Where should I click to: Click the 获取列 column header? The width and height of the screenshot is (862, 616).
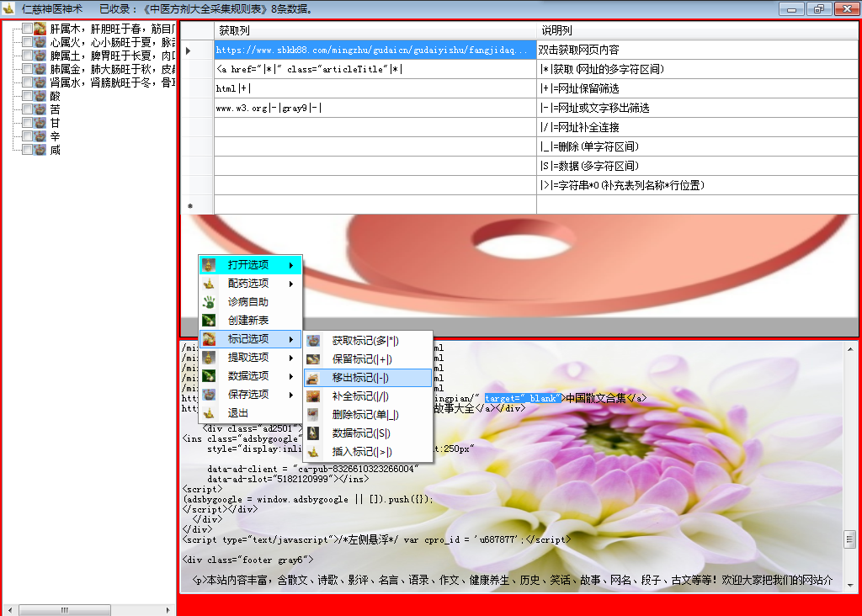click(375, 30)
